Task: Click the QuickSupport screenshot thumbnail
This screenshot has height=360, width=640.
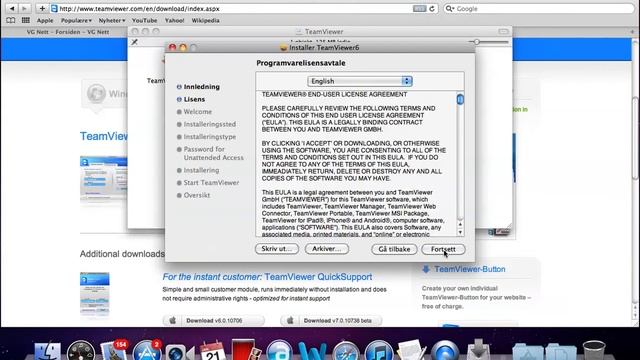Action: point(95,294)
